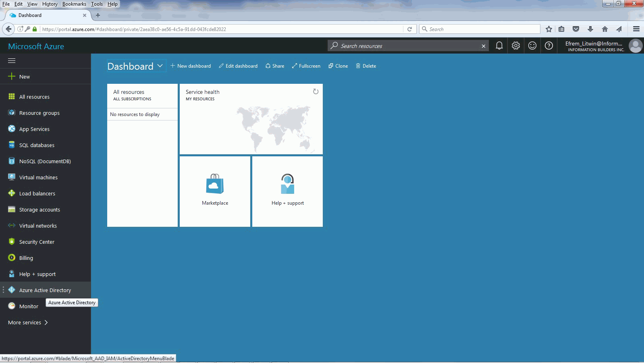Go back with browser back arrow

point(8,29)
